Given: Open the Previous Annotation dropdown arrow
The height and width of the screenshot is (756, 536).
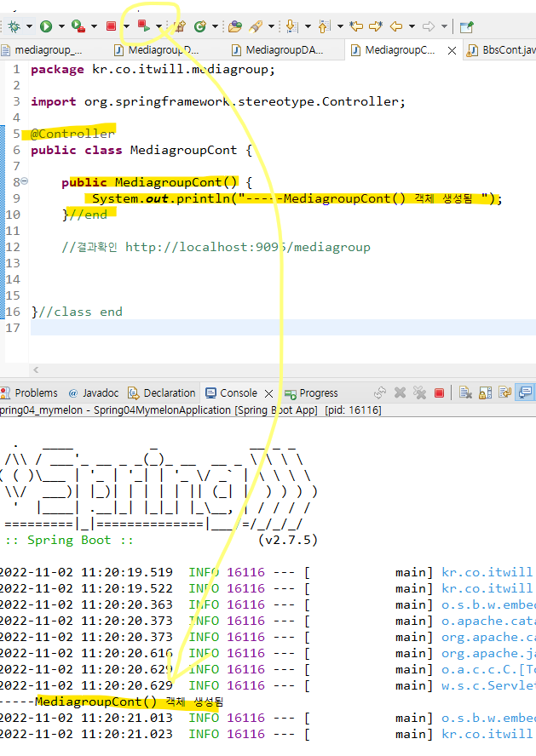Looking at the screenshot, I should point(340,26).
